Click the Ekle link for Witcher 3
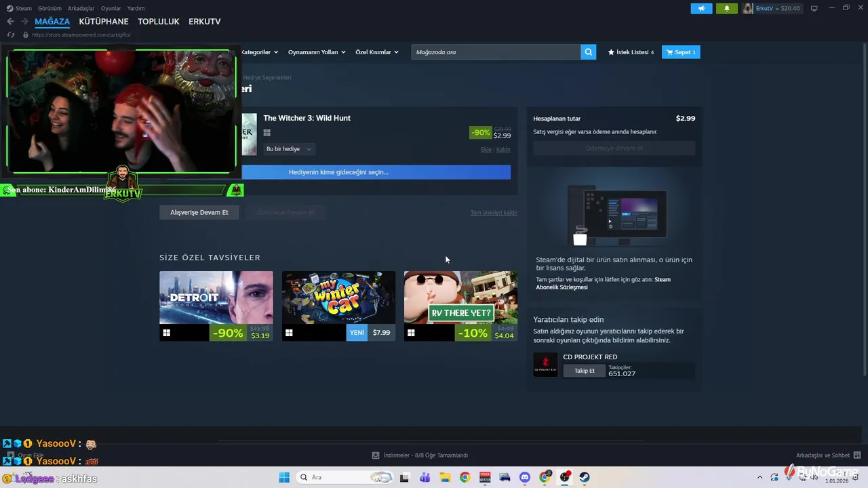 coord(486,149)
